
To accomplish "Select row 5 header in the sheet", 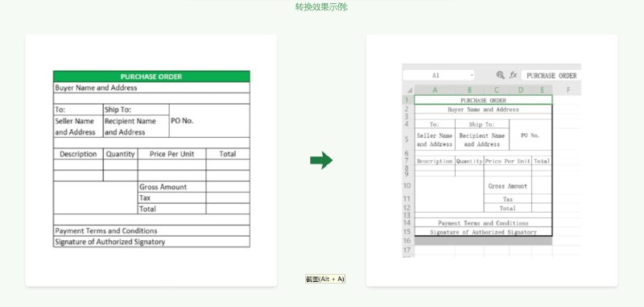I will tap(407, 139).
